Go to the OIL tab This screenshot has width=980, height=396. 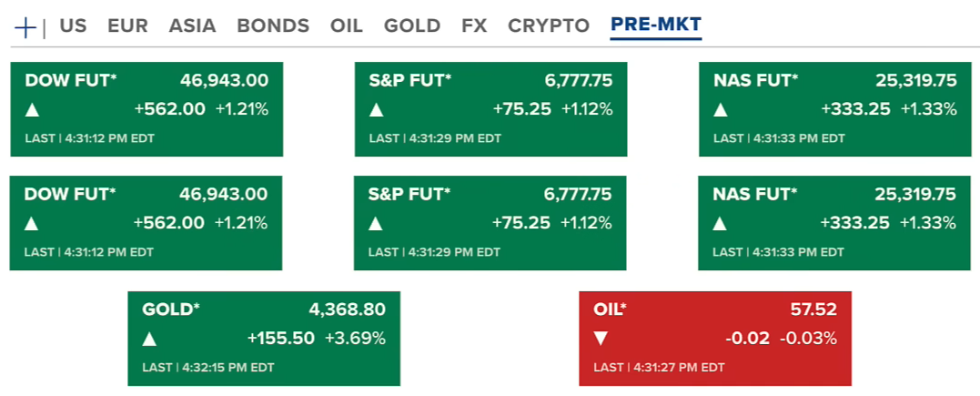pyautogui.click(x=347, y=26)
